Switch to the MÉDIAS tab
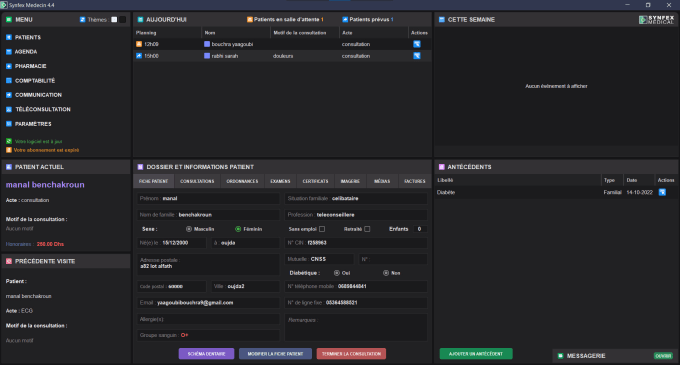The height and width of the screenshot is (365, 680). coord(382,181)
